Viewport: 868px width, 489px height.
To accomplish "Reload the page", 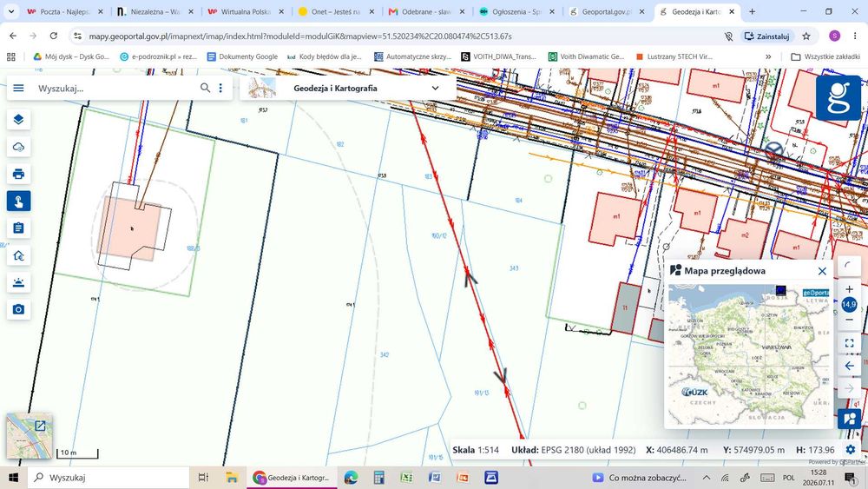I will tap(53, 36).
